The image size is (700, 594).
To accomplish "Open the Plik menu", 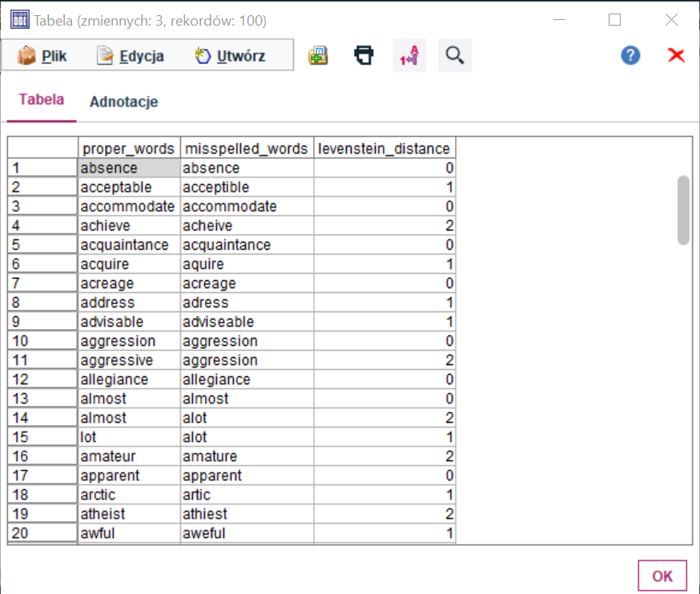I will click(42, 56).
